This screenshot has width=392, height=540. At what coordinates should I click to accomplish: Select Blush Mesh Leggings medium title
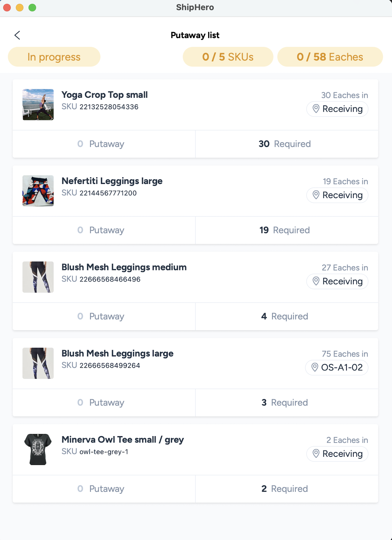pos(124,267)
